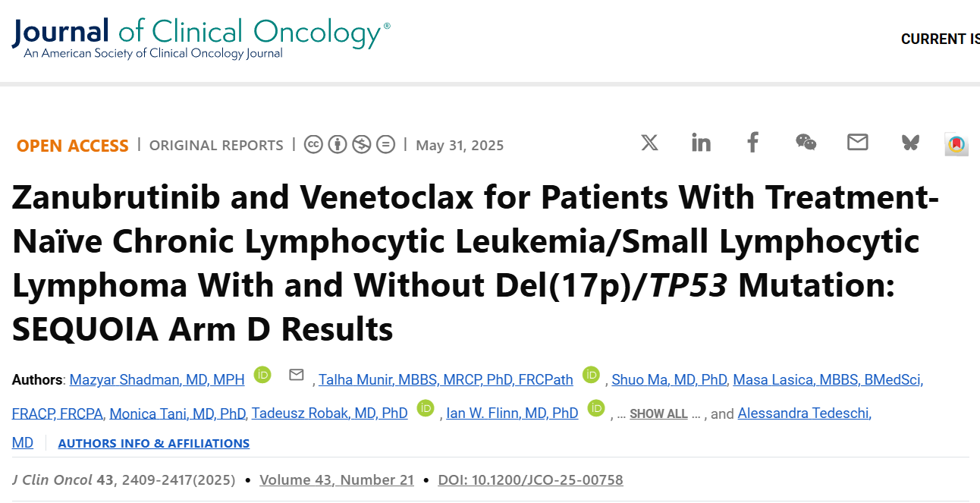Click Journal of Clinical Oncology logo
980x503 pixels.
pos(201,38)
